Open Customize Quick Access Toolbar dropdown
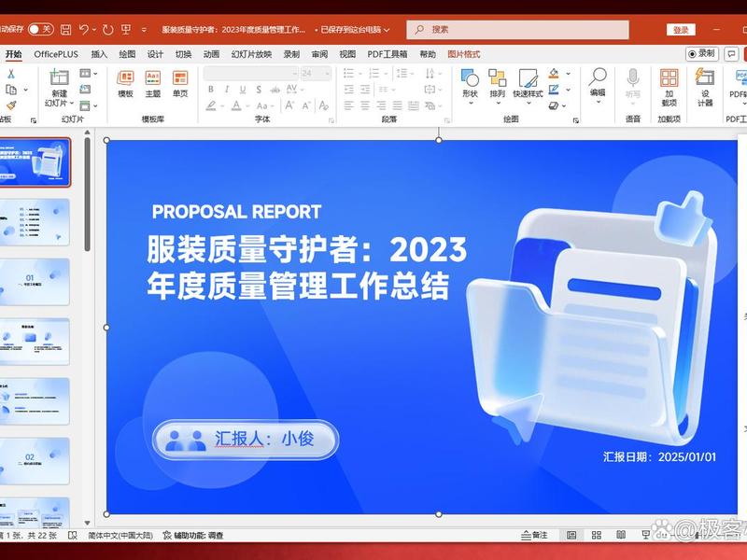Image resolution: width=747 pixels, height=560 pixels. pyautogui.click(x=144, y=30)
